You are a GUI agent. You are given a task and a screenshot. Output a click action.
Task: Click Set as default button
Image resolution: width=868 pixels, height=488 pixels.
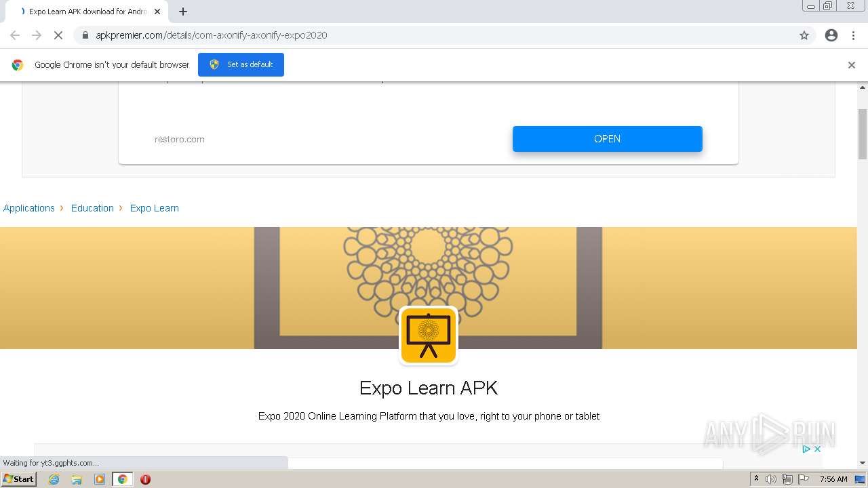pos(241,64)
